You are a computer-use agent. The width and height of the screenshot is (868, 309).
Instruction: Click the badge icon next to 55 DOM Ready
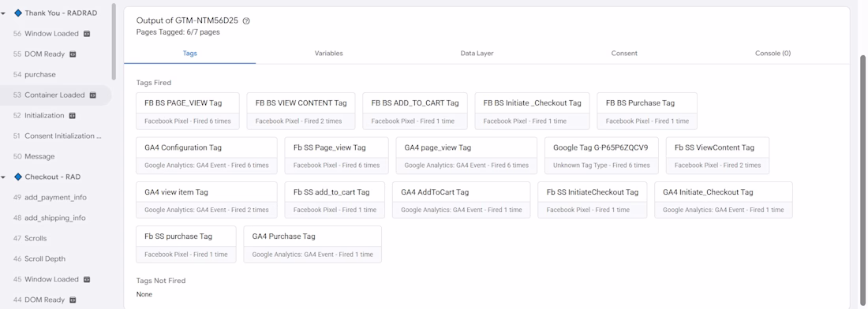tap(73, 54)
